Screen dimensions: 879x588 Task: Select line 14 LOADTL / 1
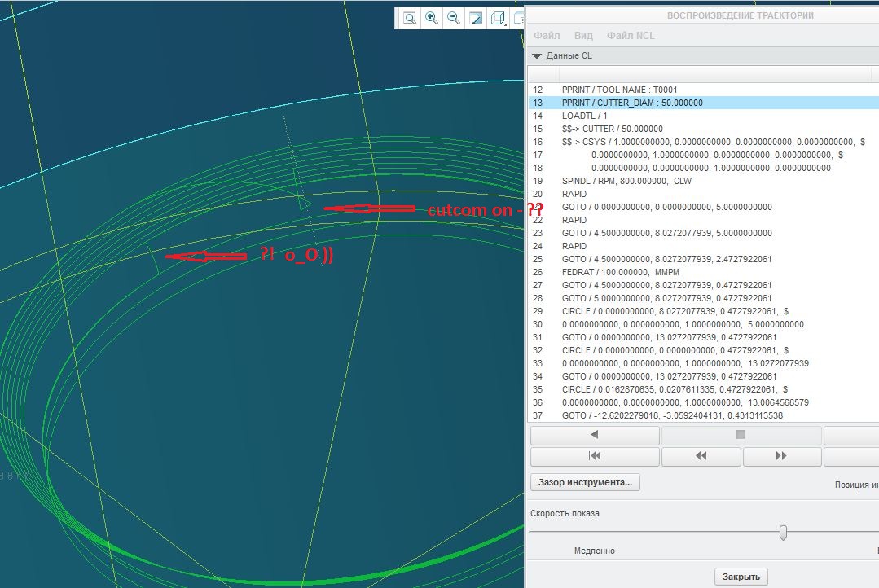pos(704,116)
